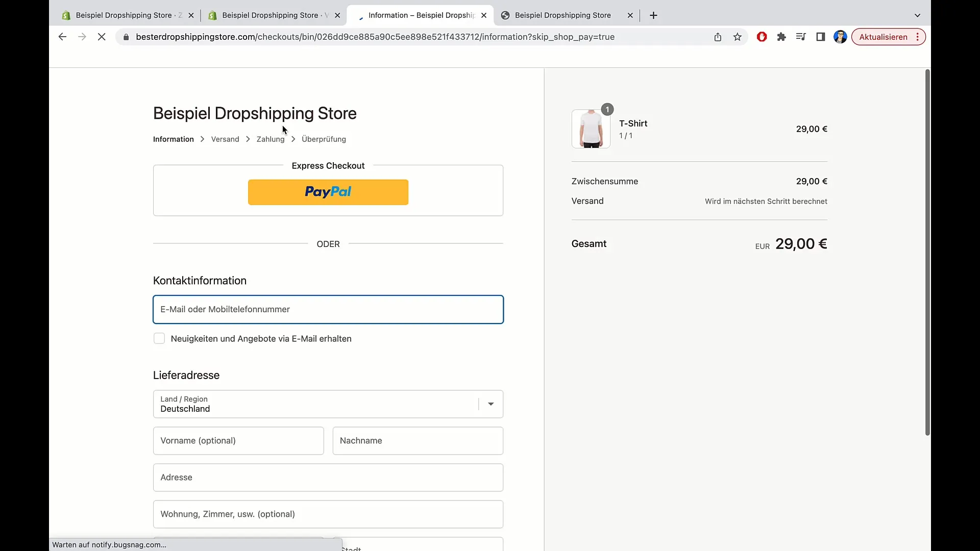Select the Information – Beispiel Dropship tab
This screenshot has height=551, width=980.
[x=421, y=15]
